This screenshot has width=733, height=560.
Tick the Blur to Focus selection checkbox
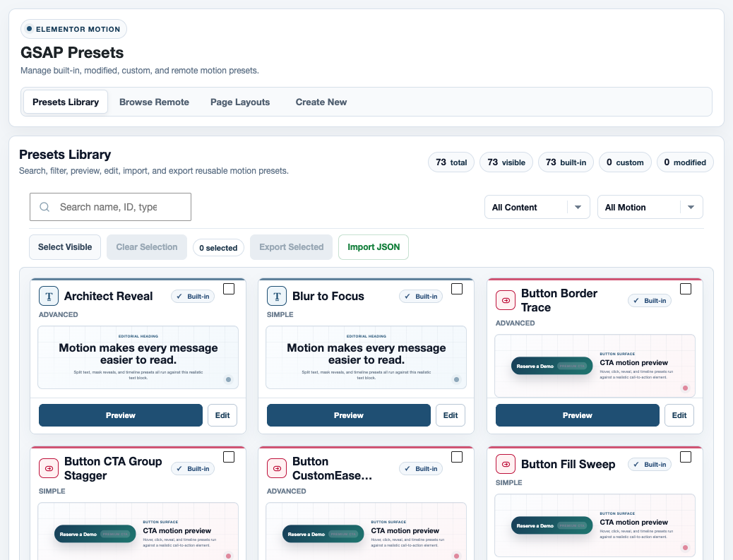pos(457,289)
